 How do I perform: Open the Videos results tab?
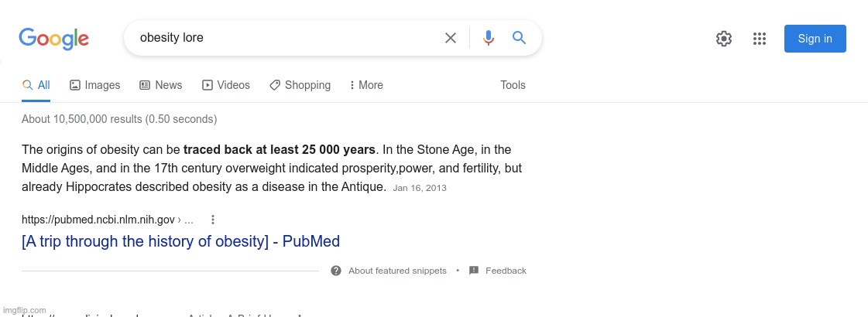pos(226,85)
